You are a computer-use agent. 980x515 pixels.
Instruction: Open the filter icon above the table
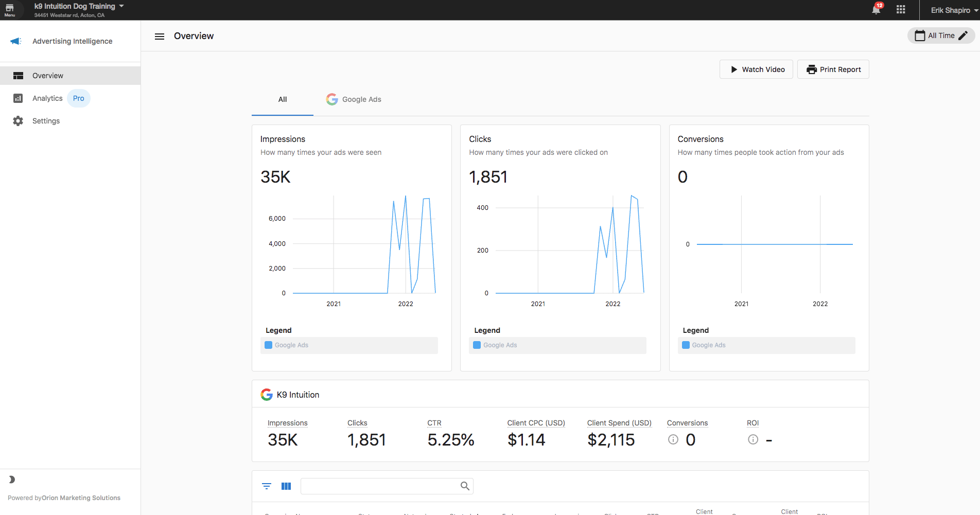tap(267, 486)
